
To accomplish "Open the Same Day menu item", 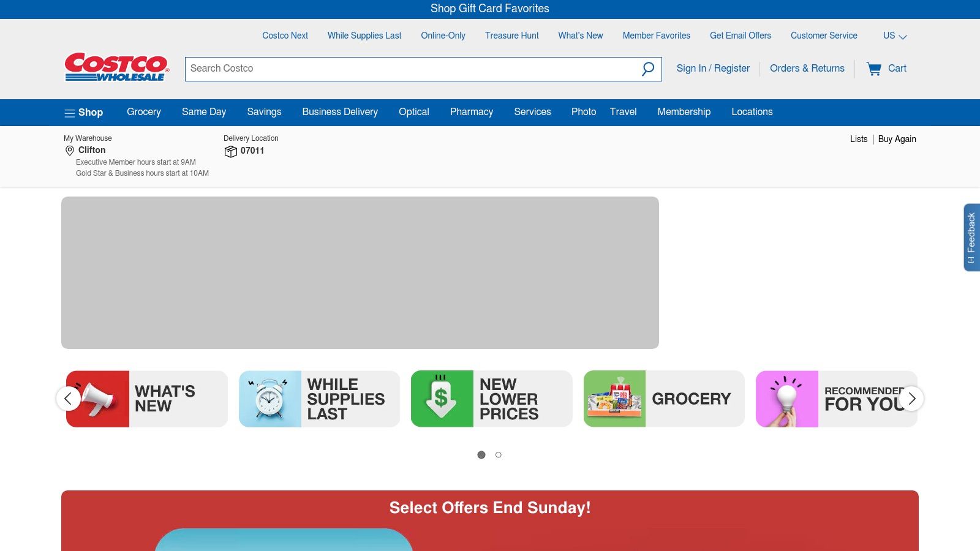I will 204,112.
